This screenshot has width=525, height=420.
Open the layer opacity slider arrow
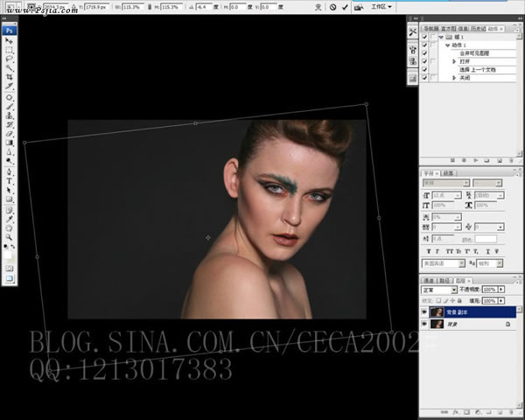501,290
